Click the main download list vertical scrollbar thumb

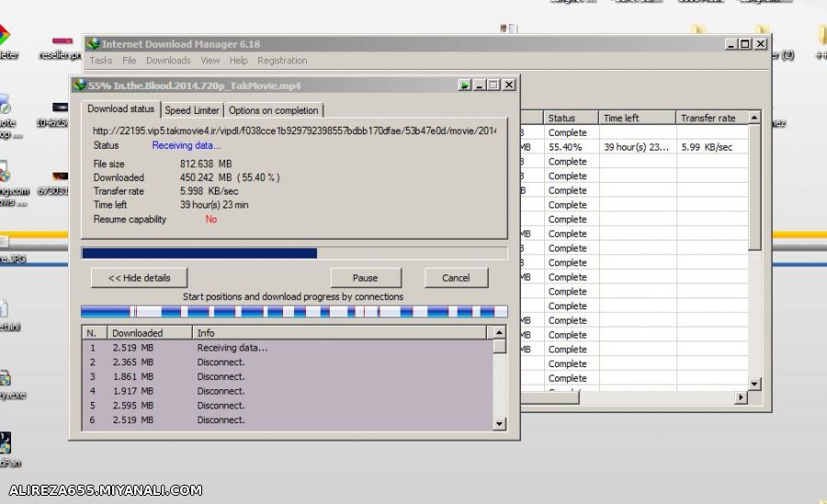point(754,187)
